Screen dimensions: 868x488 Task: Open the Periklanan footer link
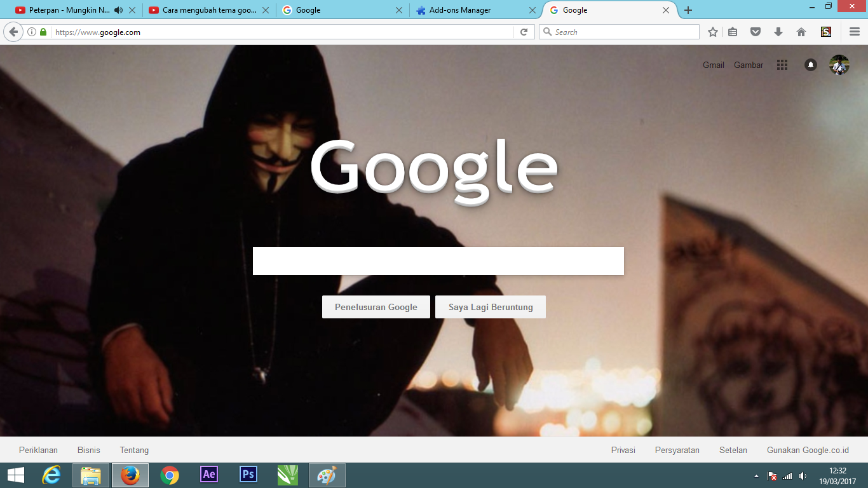tap(38, 450)
